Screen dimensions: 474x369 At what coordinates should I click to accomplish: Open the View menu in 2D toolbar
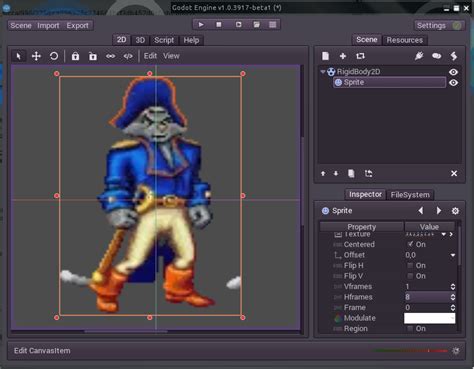[171, 56]
